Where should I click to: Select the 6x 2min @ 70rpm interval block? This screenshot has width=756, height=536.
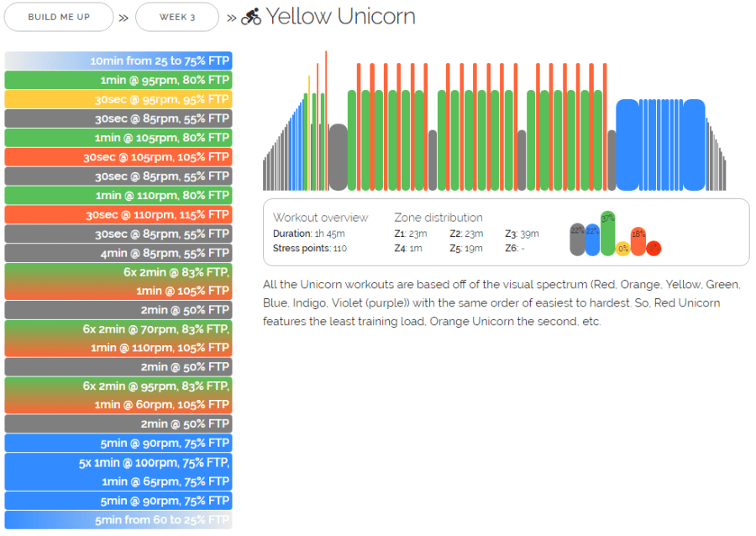point(118,339)
